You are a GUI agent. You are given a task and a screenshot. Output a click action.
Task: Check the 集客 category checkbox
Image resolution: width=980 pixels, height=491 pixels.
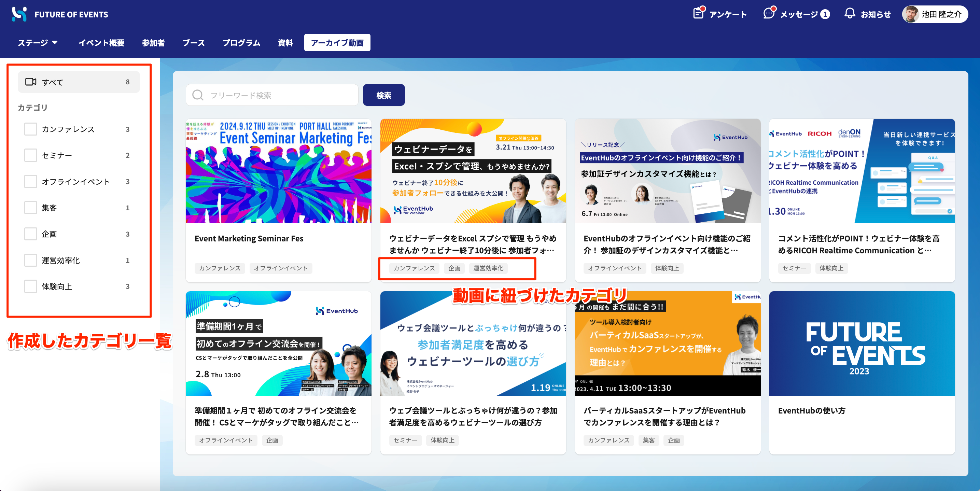coord(30,208)
